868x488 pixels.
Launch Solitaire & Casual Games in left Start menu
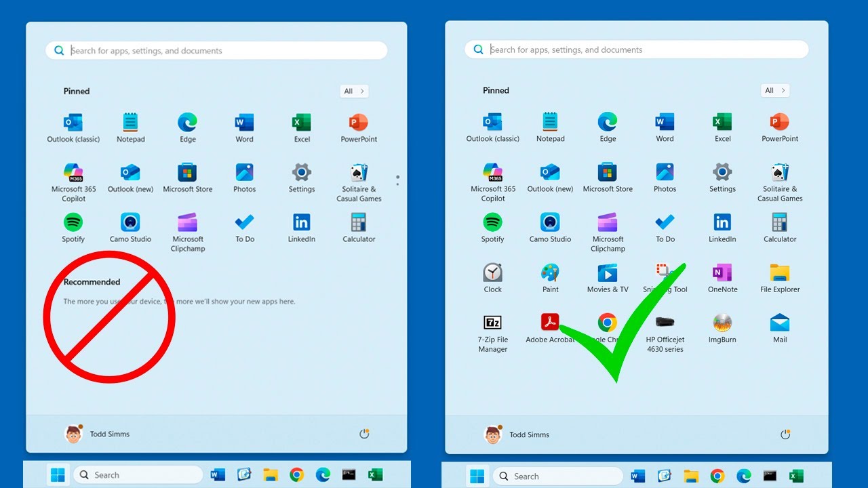[x=359, y=182]
